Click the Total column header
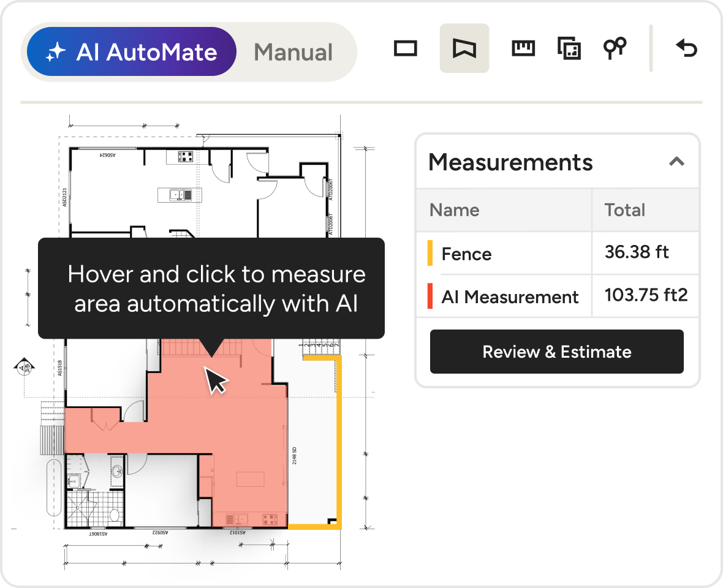This screenshot has height=588, width=723. (x=624, y=210)
